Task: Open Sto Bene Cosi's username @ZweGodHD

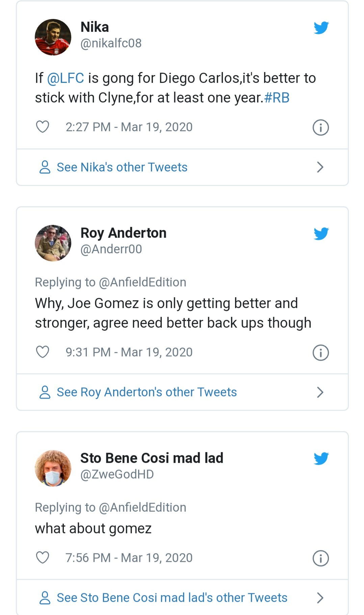Action: 116,474
